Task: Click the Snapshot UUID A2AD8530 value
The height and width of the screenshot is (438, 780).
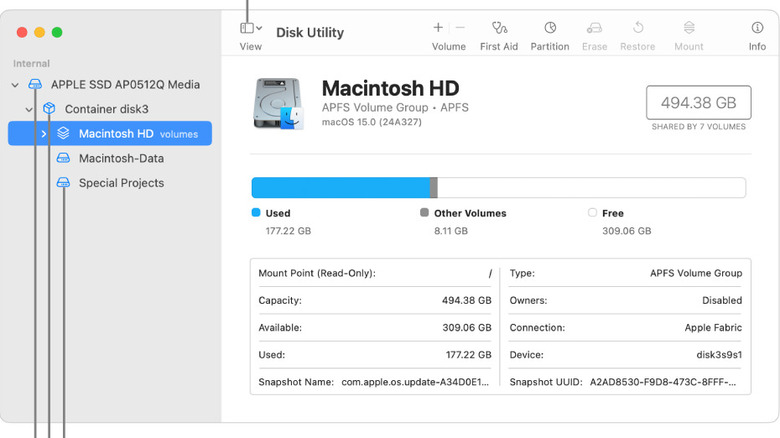Action: pos(663,382)
